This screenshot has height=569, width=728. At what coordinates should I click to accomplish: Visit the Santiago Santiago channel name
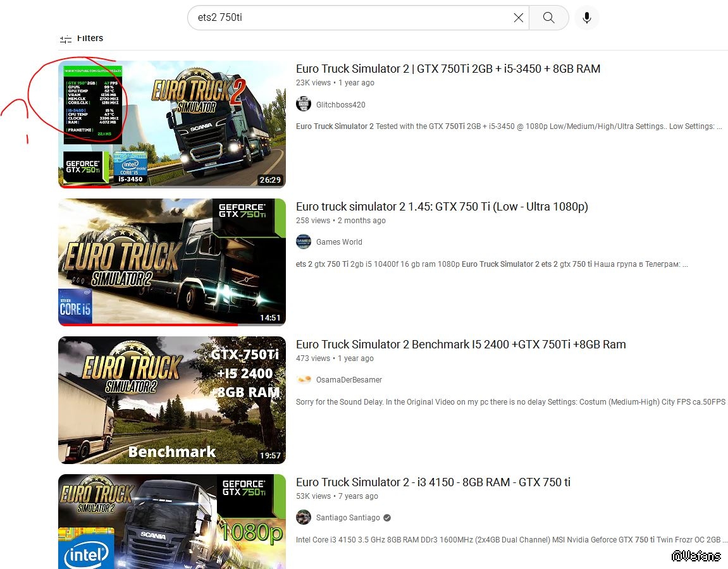(349, 518)
